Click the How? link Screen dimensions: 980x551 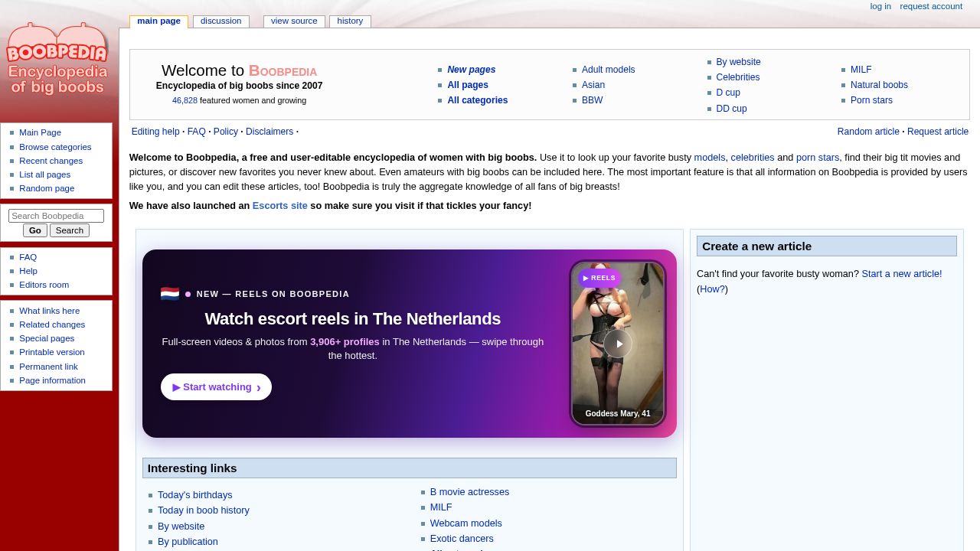(x=712, y=289)
